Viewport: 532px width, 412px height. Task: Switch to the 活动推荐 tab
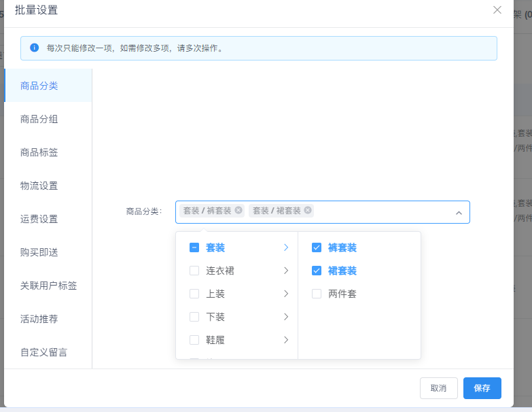(48, 318)
